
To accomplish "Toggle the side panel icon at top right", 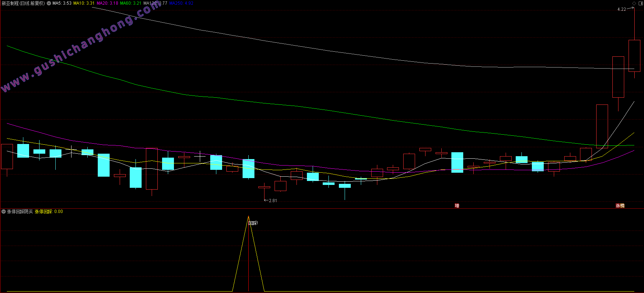I will point(640,3).
